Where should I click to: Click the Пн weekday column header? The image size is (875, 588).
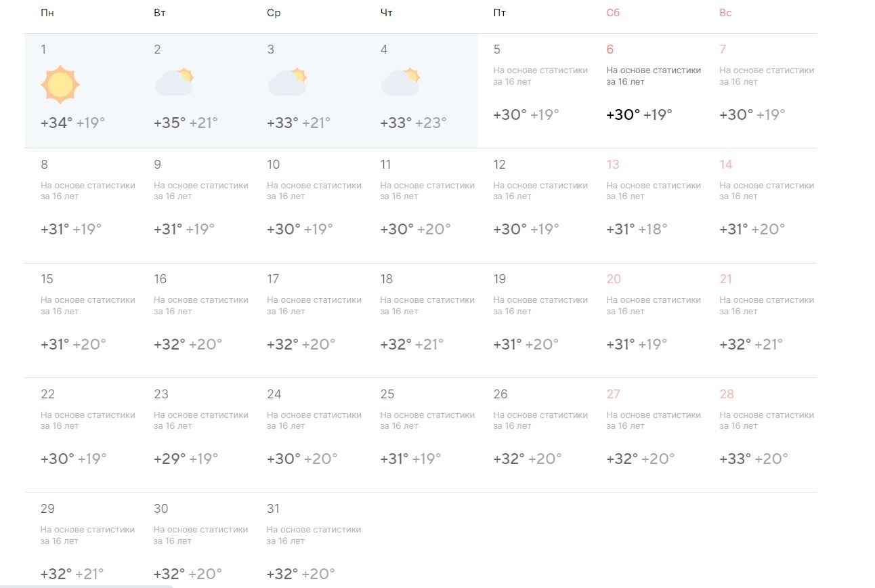click(x=47, y=13)
